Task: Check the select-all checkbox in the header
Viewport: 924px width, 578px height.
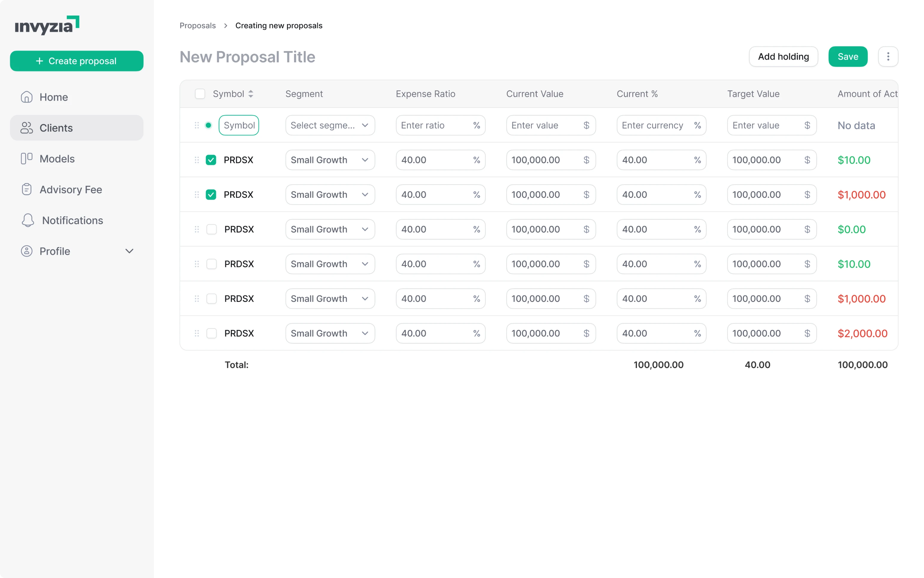Action: (200, 94)
